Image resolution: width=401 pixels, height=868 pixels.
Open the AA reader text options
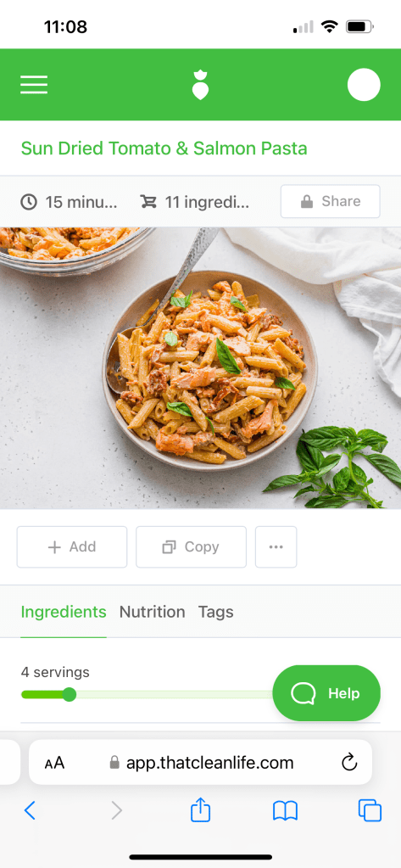point(55,764)
